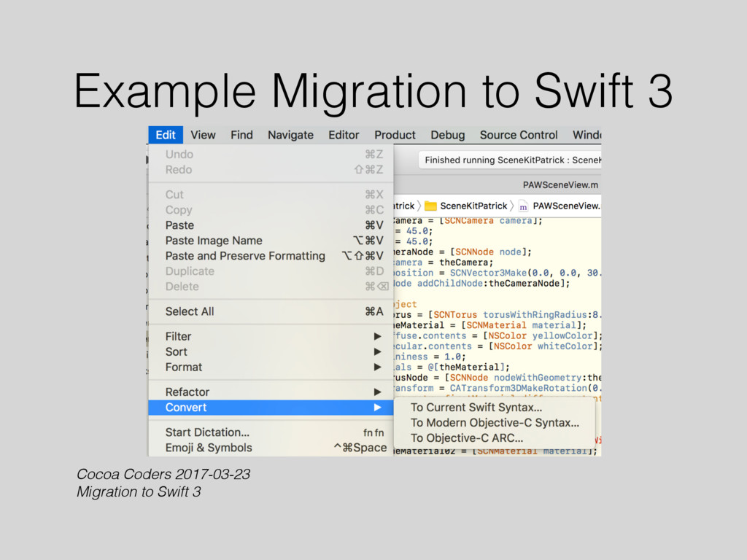The image size is (747, 560).
Task: Click code text 'CATransform3DMakeRotation'
Action: [519, 388]
